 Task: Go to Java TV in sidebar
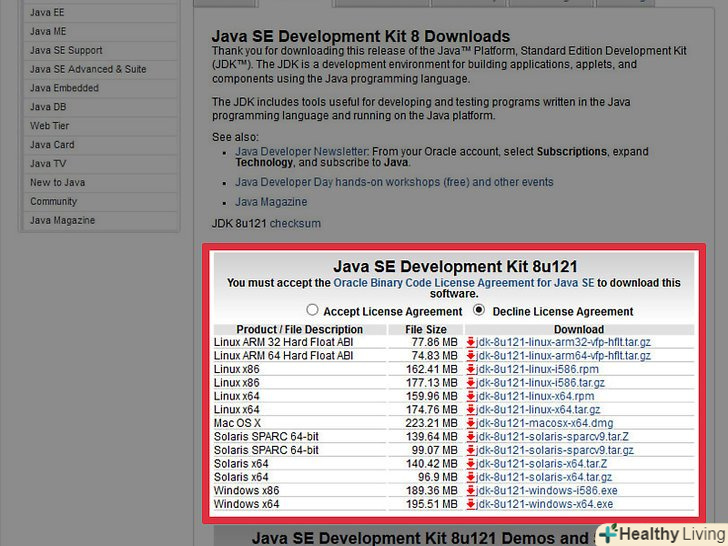point(100,163)
